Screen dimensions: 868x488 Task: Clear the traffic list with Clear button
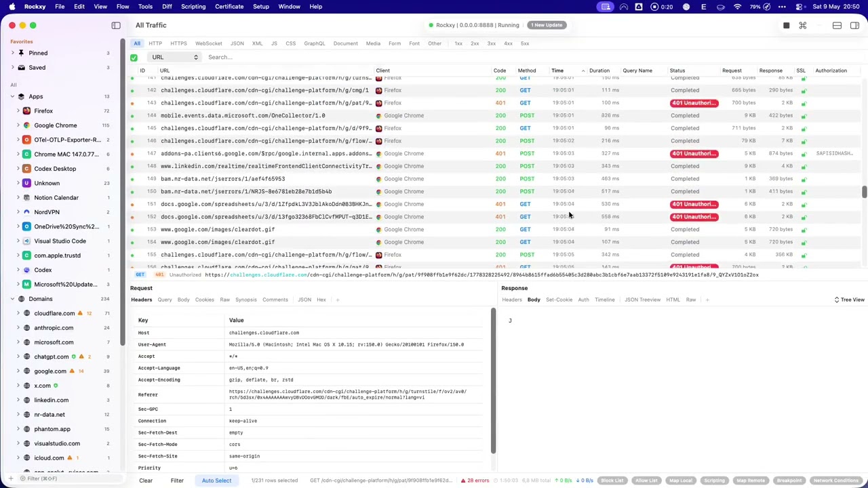click(x=146, y=481)
